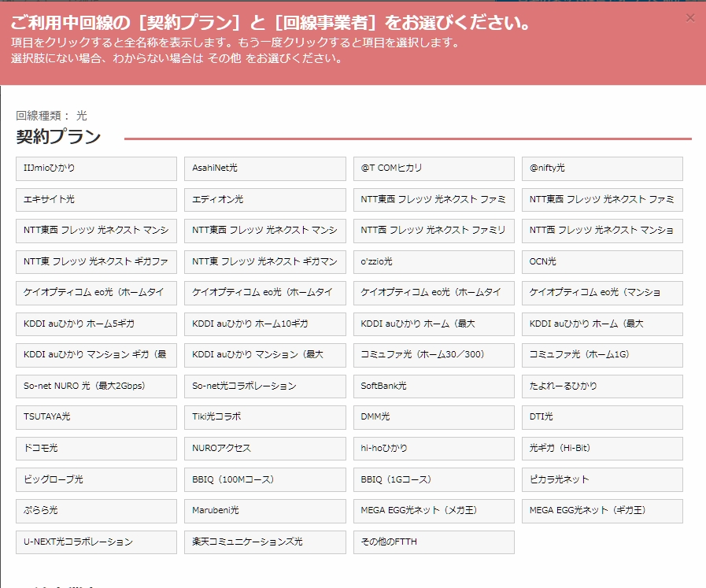Pick So-net NURO 光（最大2Gbps）
Screen dimensions: 706x588
click(96, 386)
